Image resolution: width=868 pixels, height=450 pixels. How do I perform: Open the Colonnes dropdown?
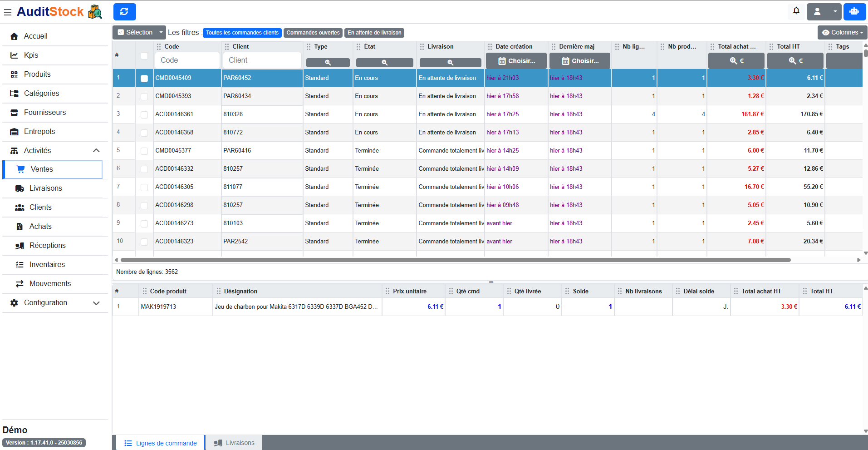[x=842, y=33]
